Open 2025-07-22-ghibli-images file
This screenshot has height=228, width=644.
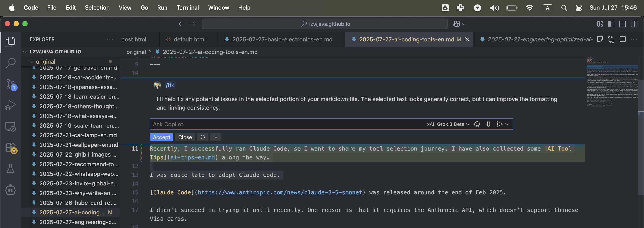tap(78, 154)
